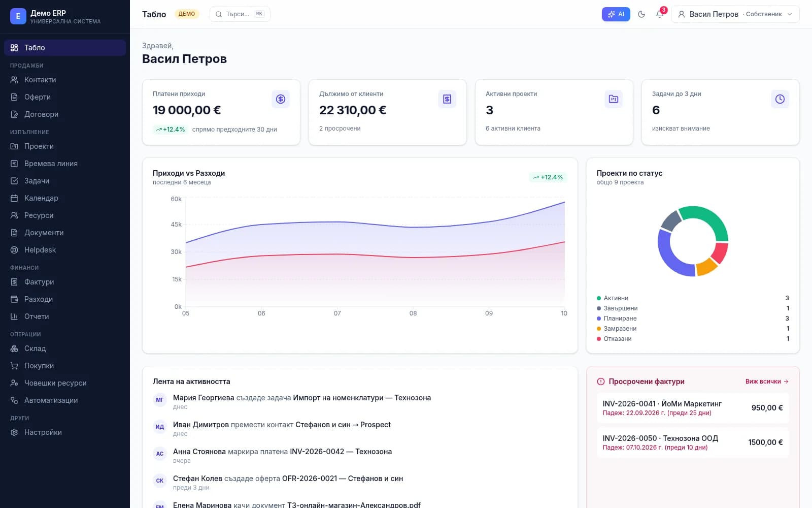The width and height of the screenshot is (812, 508).
Task: Click the Платени приходи dollar icon
Action: [x=281, y=99]
